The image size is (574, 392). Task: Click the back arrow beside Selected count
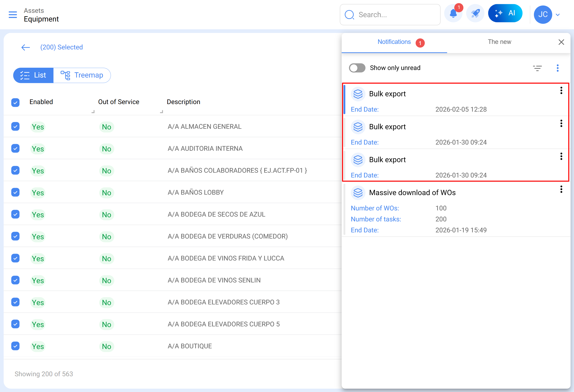(25, 47)
